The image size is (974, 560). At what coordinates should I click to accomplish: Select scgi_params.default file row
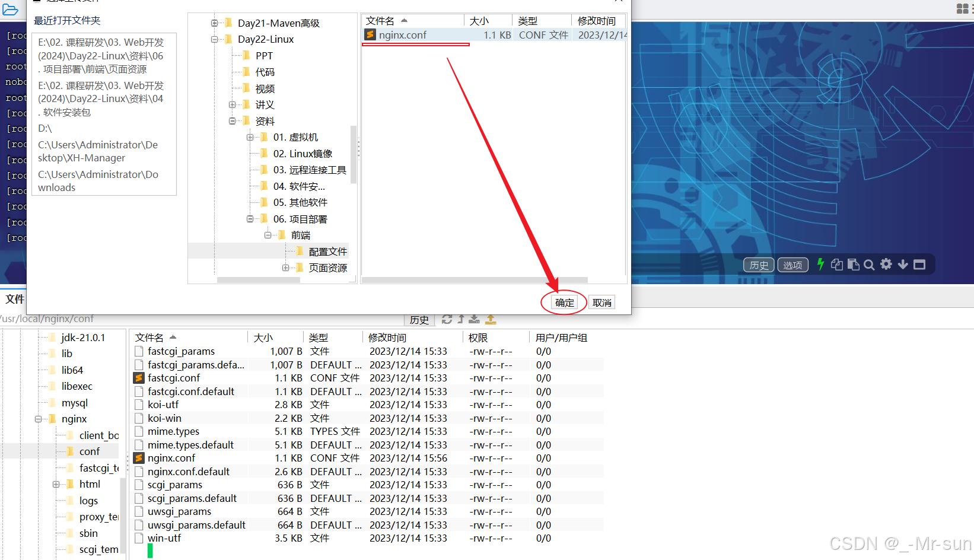coord(367,498)
